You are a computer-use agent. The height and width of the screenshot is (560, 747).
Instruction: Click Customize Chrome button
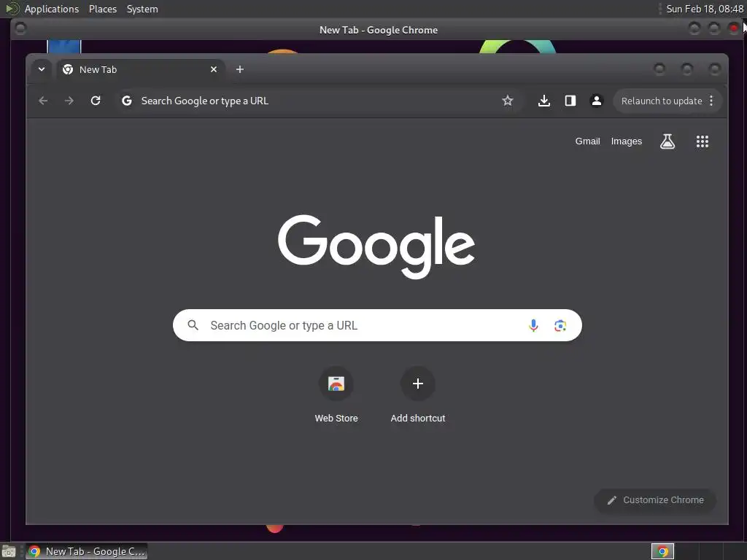pos(655,500)
